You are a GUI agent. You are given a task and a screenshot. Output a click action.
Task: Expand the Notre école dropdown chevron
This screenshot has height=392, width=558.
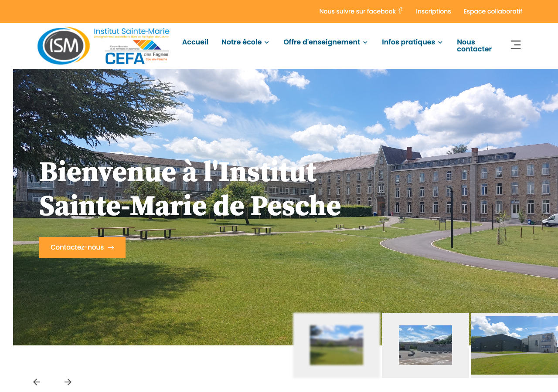pyautogui.click(x=267, y=43)
